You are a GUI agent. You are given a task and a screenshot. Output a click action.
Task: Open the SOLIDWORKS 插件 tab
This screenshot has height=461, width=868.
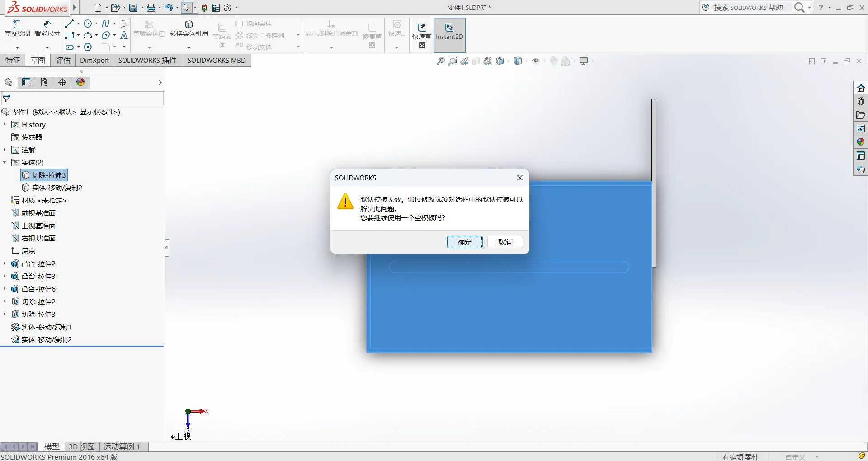(x=147, y=61)
